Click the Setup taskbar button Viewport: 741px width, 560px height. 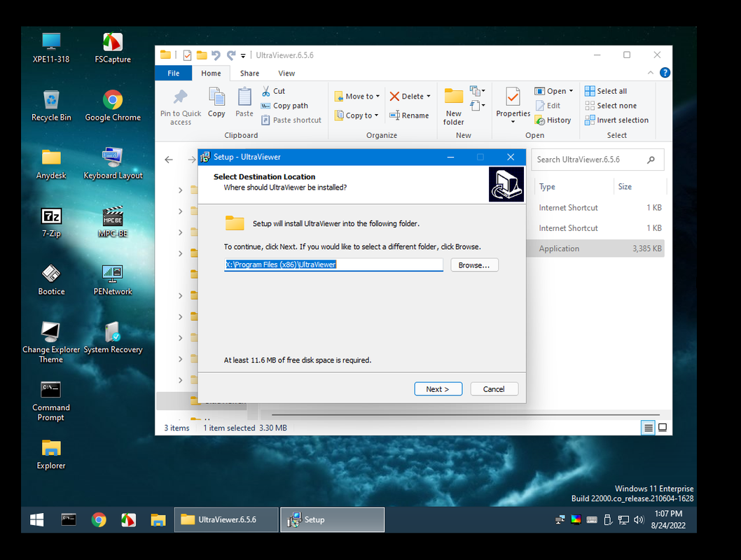pos(332,520)
